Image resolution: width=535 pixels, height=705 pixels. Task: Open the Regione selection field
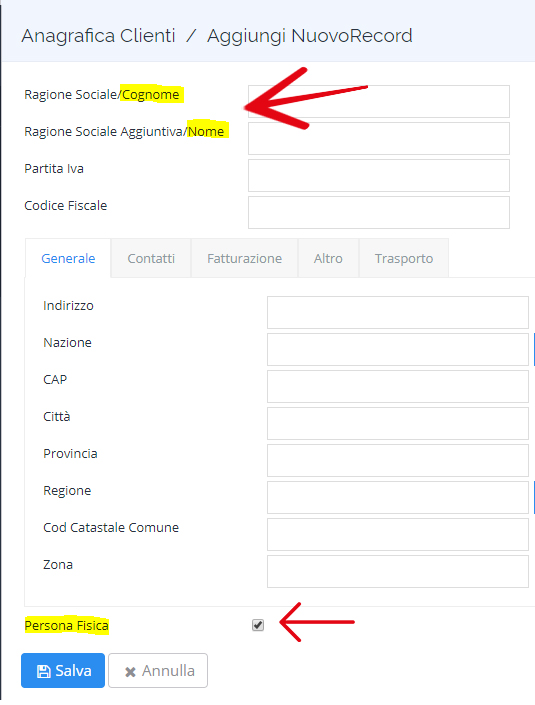[x=397, y=497]
